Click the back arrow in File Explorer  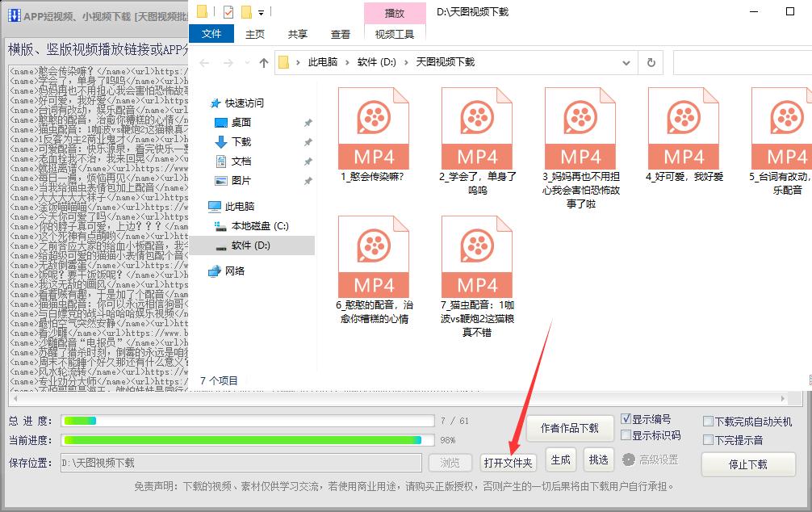pyautogui.click(x=206, y=62)
